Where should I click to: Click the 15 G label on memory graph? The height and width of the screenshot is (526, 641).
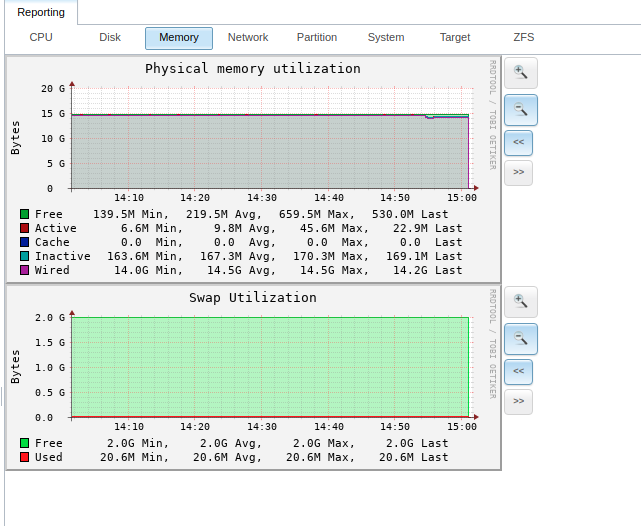click(53, 114)
